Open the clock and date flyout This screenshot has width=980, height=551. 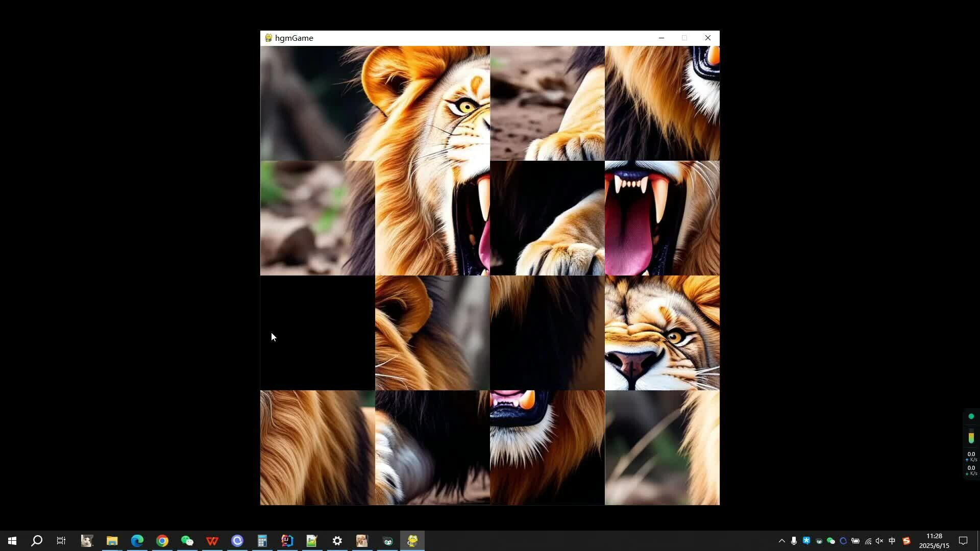(934, 541)
